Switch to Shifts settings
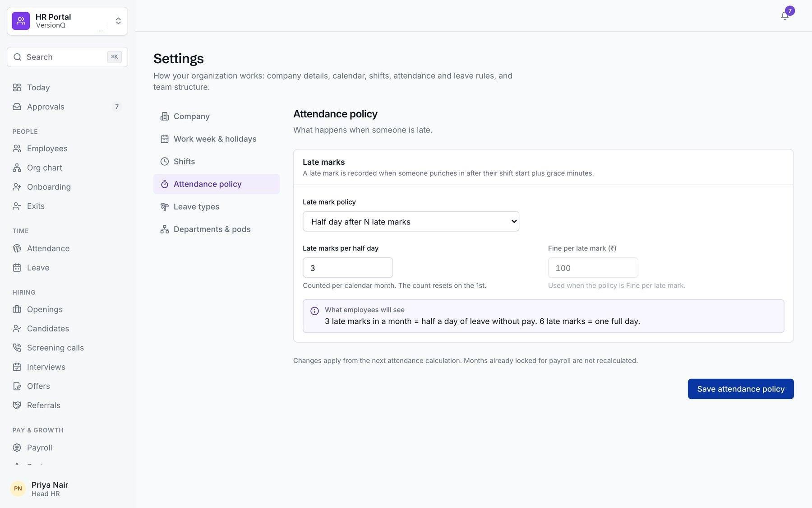 tap(217, 162)
